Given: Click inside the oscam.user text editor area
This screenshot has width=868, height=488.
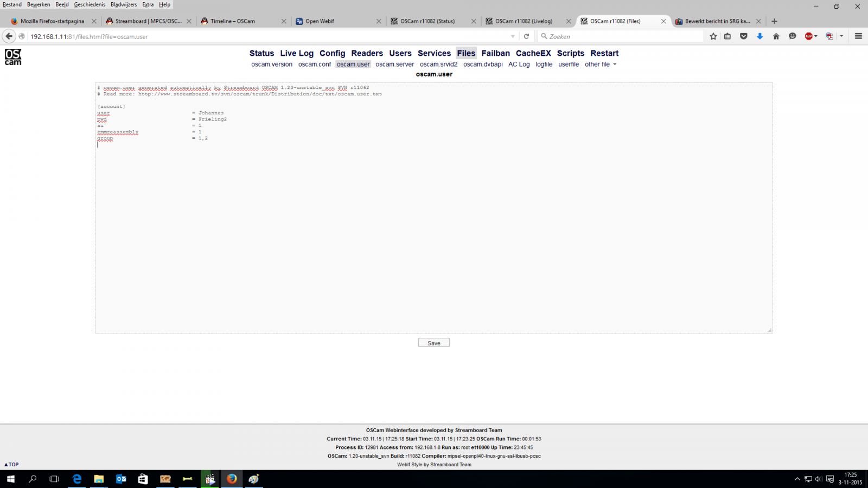Looking at the screenshot, I should [434, 208].
